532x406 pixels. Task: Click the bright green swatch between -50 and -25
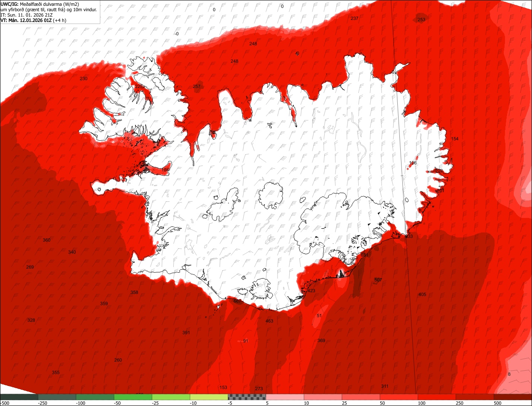tap(133, 397)
